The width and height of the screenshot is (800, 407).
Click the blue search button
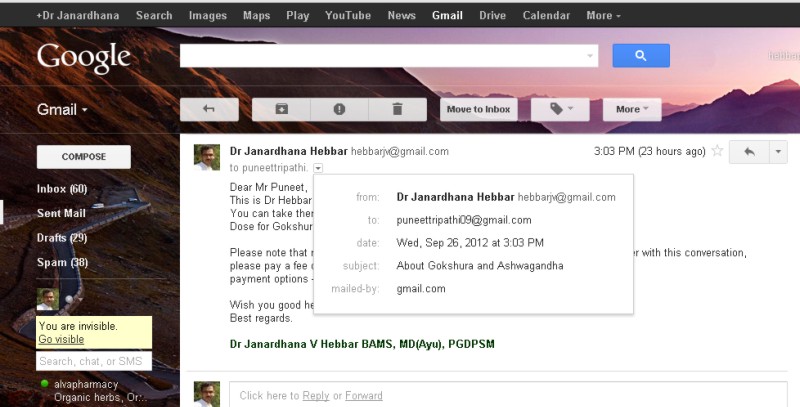(x=641, y=56)
